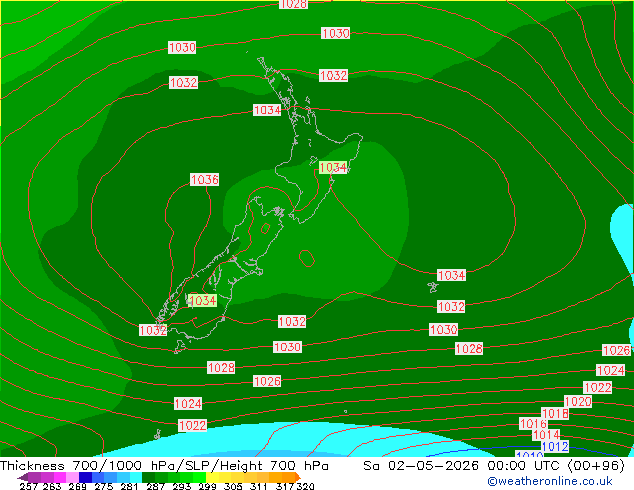Pick the dark blue legend swatch above 269
This screenshot has width=634, height=490.
[x=85, y=477]
